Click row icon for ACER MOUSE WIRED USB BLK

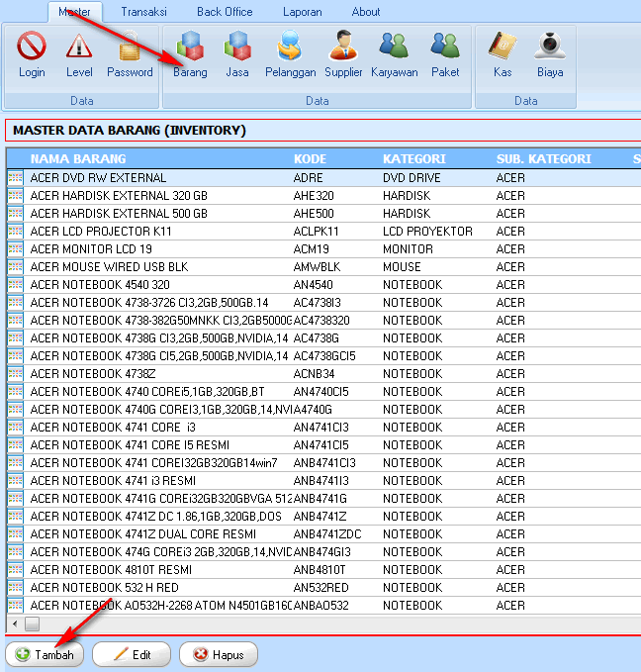(16, 266)
